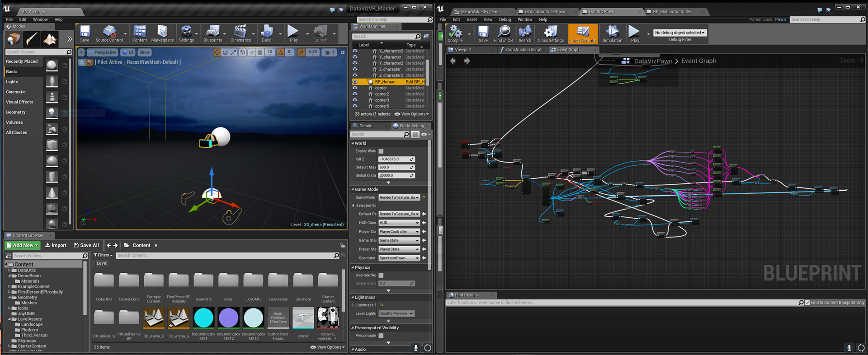Open Filters in Content Browser
This screenshot has height=355, width=868.
[103, 255]
